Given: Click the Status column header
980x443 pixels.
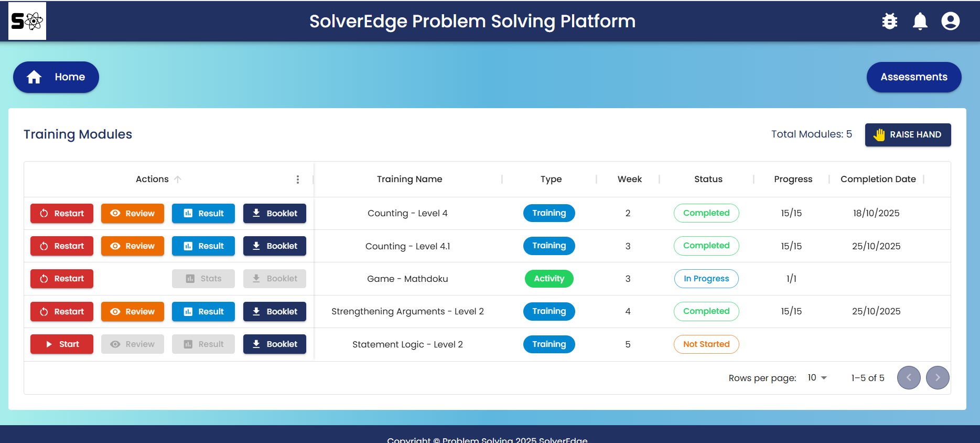Looking at the screenshot, I should [708, 180].
